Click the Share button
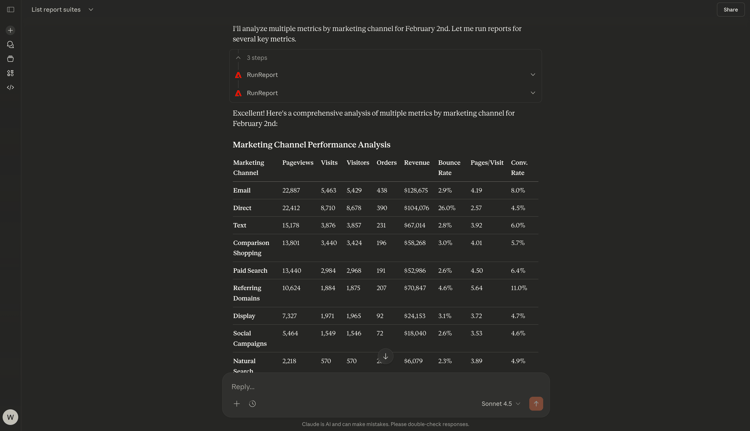The width and height of the screenshot is (750, 431). pos(730,10)
